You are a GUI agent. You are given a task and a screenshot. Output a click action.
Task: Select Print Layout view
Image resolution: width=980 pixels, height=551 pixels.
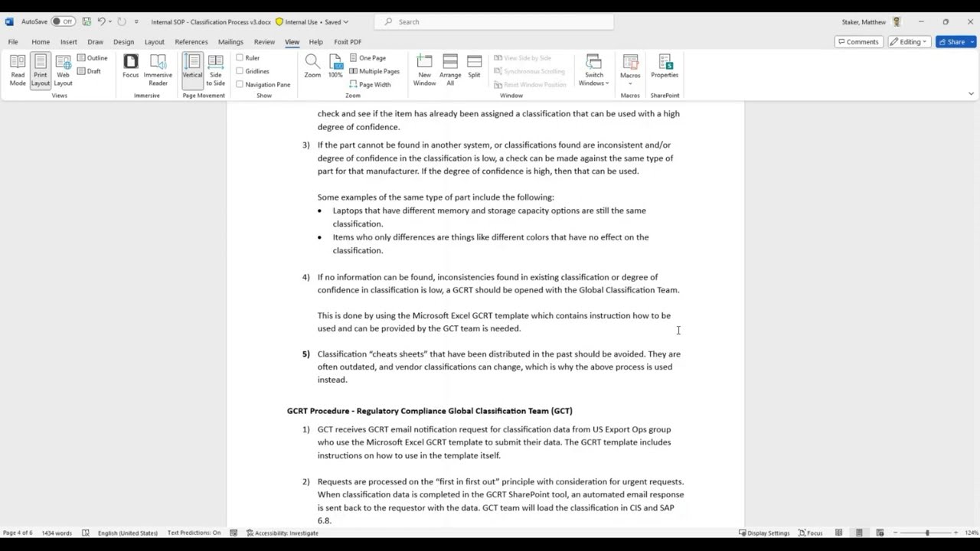click(x=40, y=70)
